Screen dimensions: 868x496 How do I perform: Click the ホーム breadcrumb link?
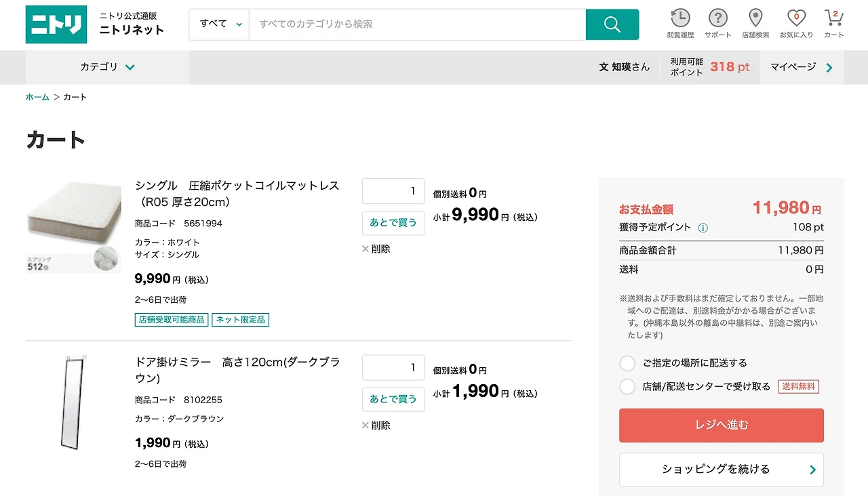click(37, 97)
